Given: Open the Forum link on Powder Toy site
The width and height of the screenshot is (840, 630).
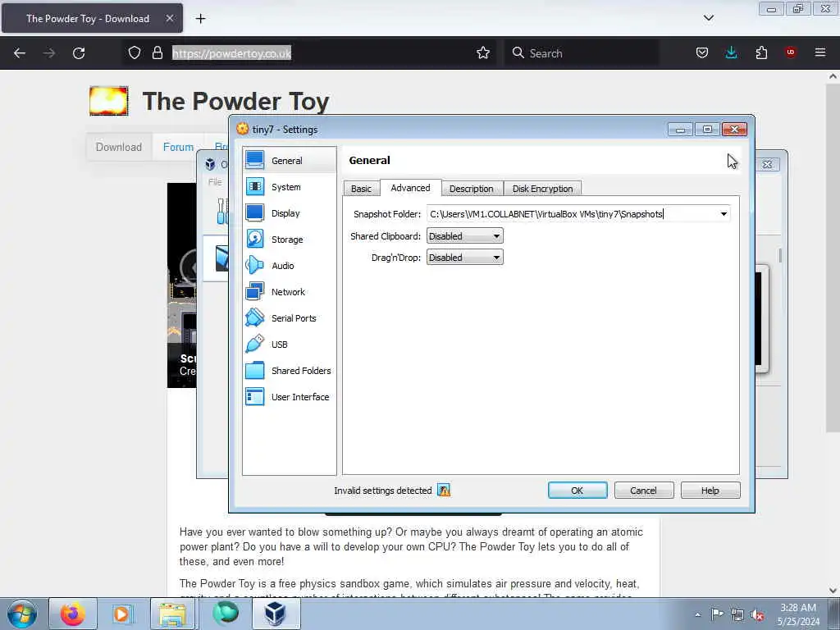Looking at the screenshot, I should [178, 147].
